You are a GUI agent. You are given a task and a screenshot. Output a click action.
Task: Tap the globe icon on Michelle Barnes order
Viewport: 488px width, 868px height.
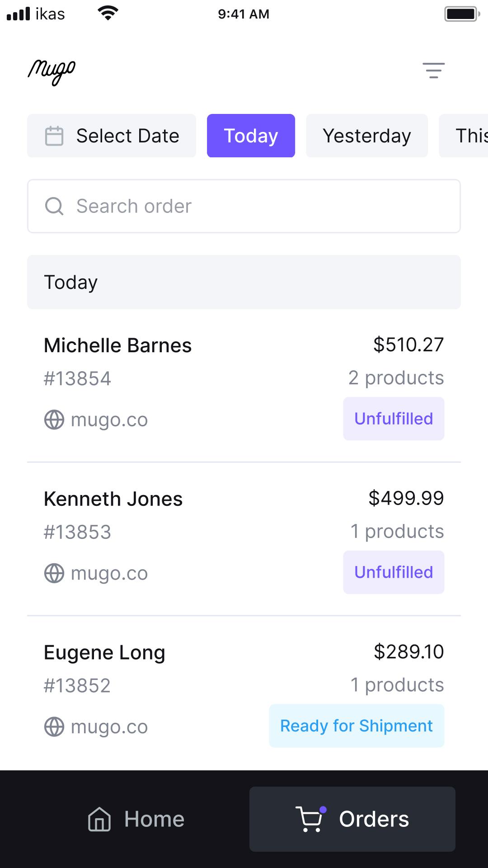tap(54, 420)
